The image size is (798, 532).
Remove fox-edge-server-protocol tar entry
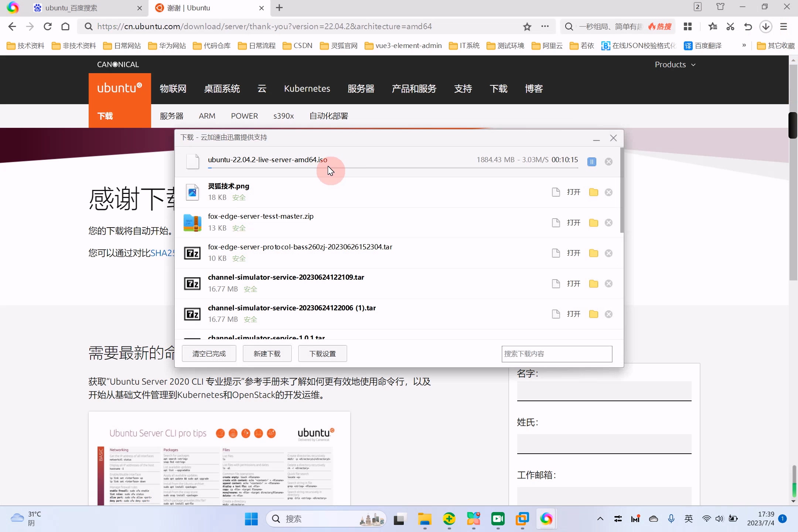[608, 253]
